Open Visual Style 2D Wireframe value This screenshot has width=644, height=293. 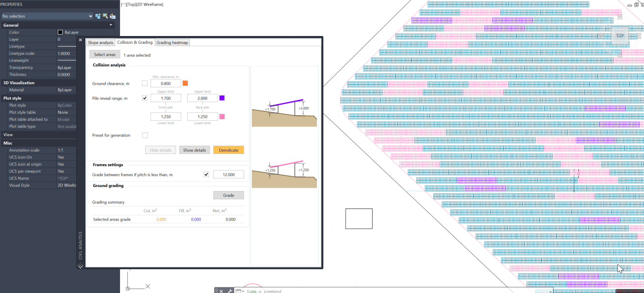click(66, 185)
